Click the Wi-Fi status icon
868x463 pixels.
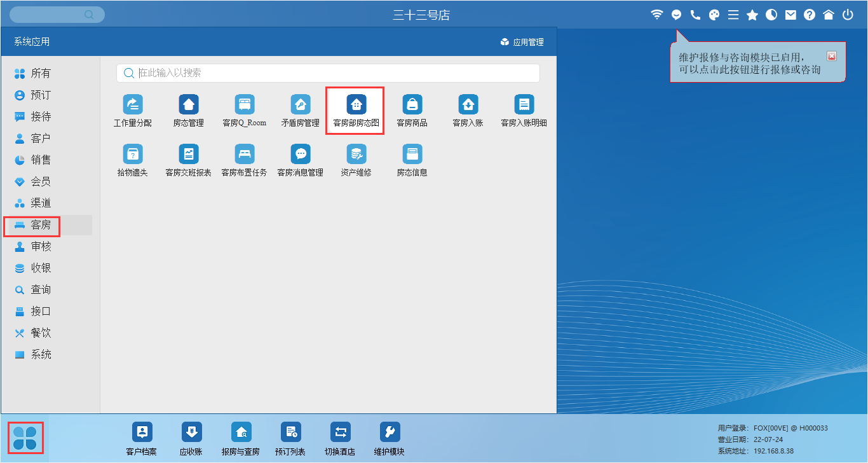[x=657, y=15]
